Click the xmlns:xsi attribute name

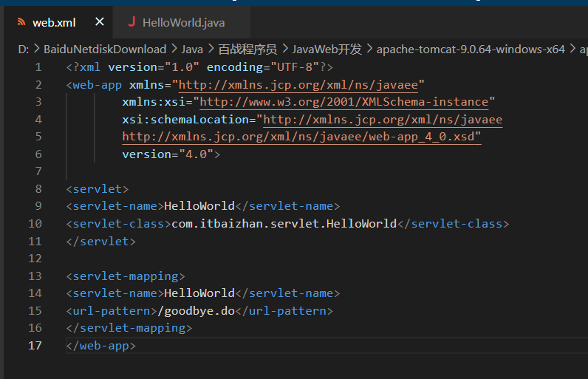pyautogui.click(x=154, y=102)
